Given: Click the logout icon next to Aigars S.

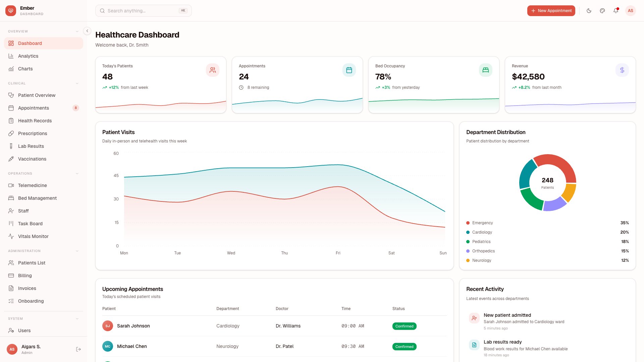Looking at the screenshot, I should click(78, 349).
